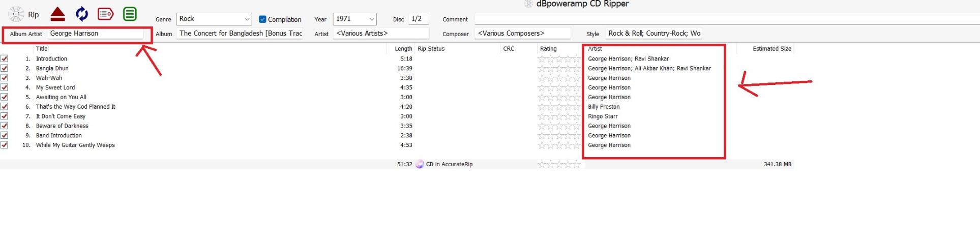Screen dimensions: 980x242
Task: Open the green options list icon
Action: click(x=130, y=14)
